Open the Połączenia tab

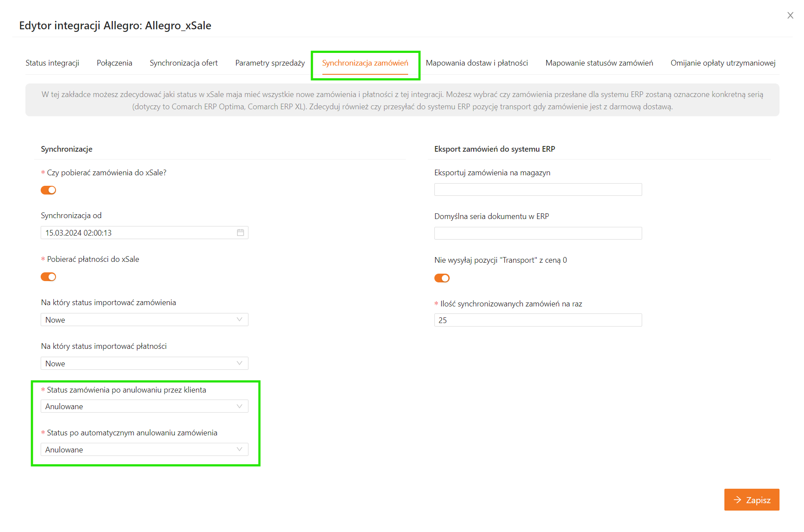[115, 63]
